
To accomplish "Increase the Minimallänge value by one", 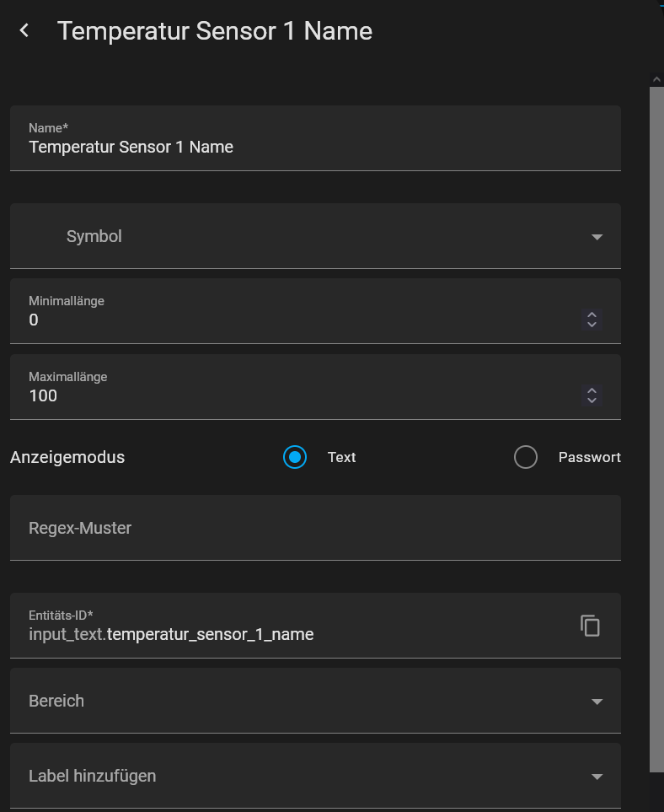I will pyautogui.click(x=592, y=315).
